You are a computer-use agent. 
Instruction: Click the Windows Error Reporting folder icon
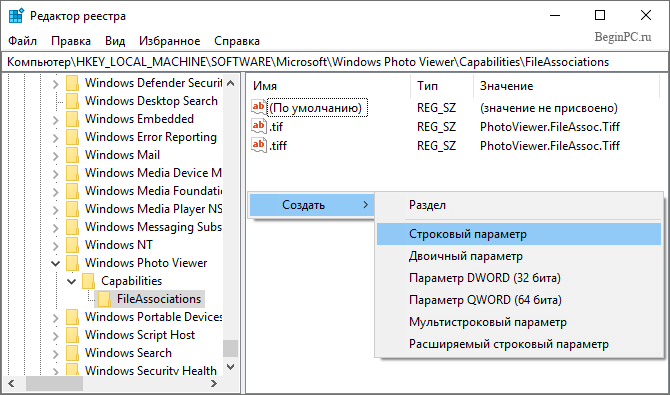tap(73, 137)
